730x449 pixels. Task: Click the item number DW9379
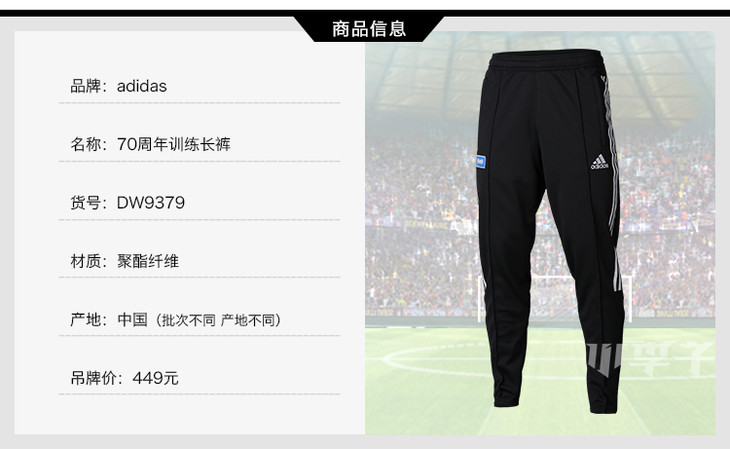[150, 203]
